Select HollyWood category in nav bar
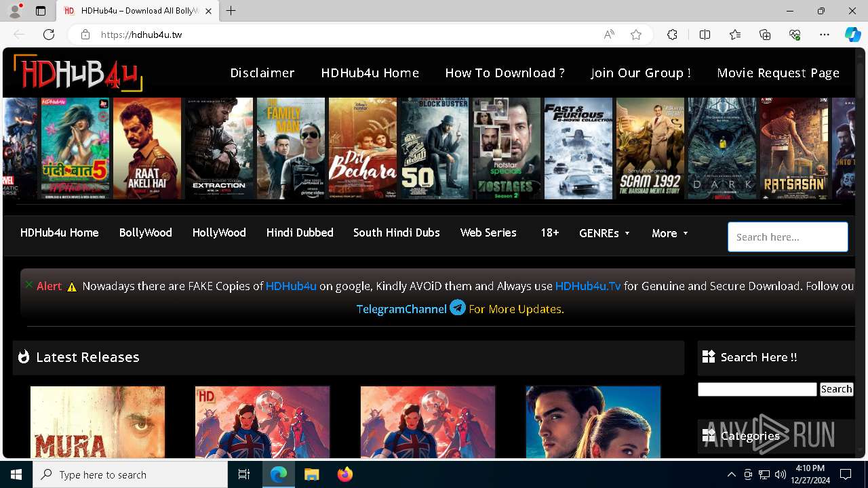Screen dimensions: 868x488 [x=219, y=232]
